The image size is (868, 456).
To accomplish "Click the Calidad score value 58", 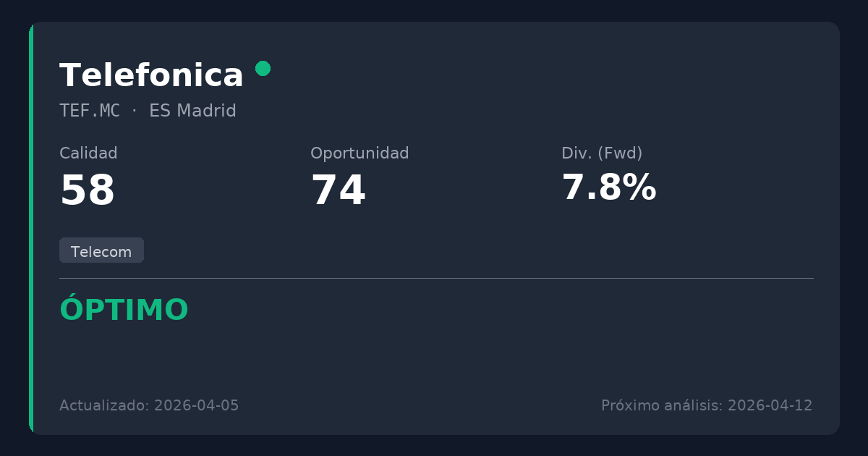I will coord(87,191).
